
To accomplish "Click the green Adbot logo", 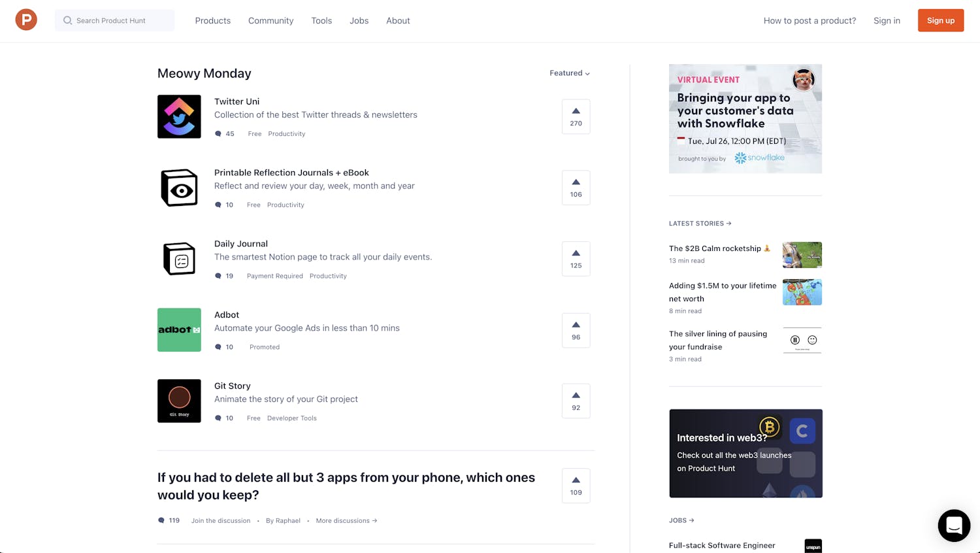I will click(x=179, y=330).
